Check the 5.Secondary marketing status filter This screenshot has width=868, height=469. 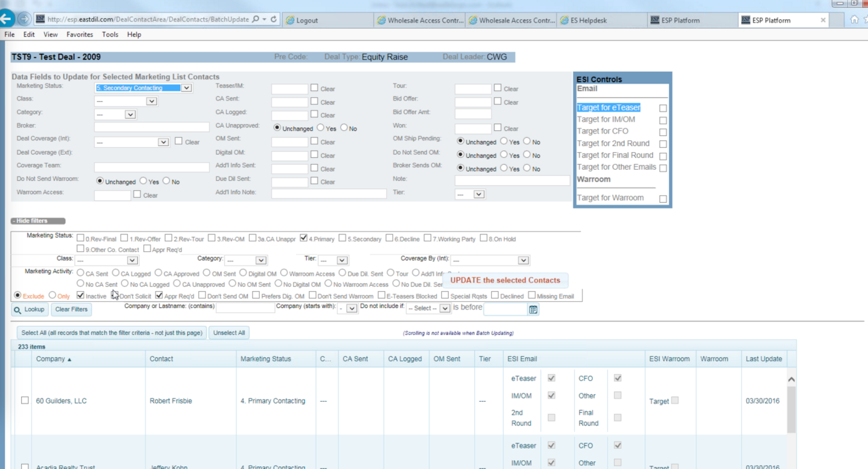(x=342, y=238)
